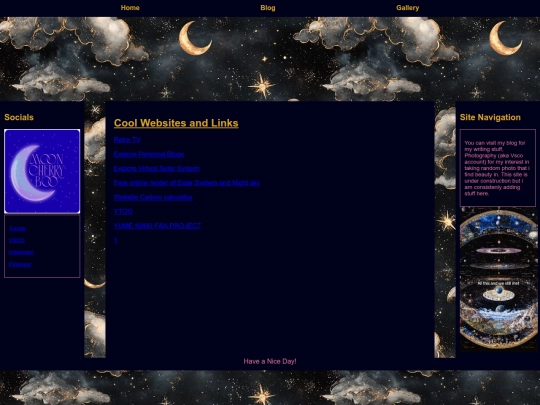Click the site navigation description paragraph
540x405 pixels.
click(497, 168)
